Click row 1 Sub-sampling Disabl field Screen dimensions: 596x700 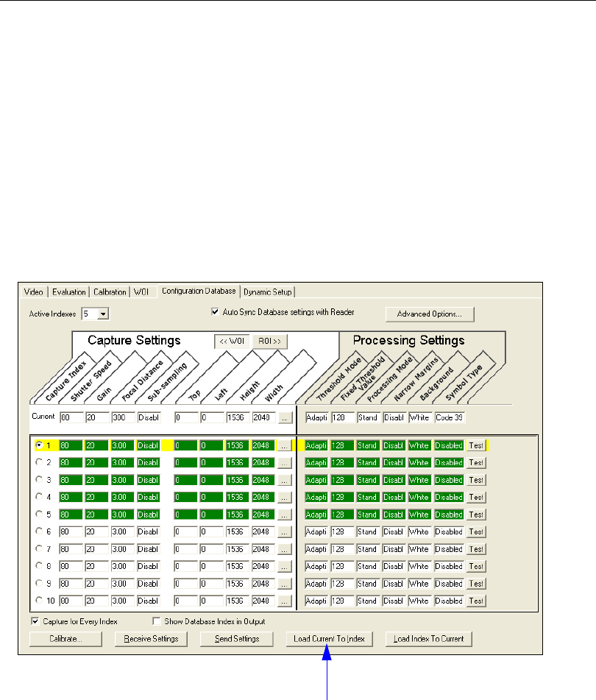(x=149, y=445)
